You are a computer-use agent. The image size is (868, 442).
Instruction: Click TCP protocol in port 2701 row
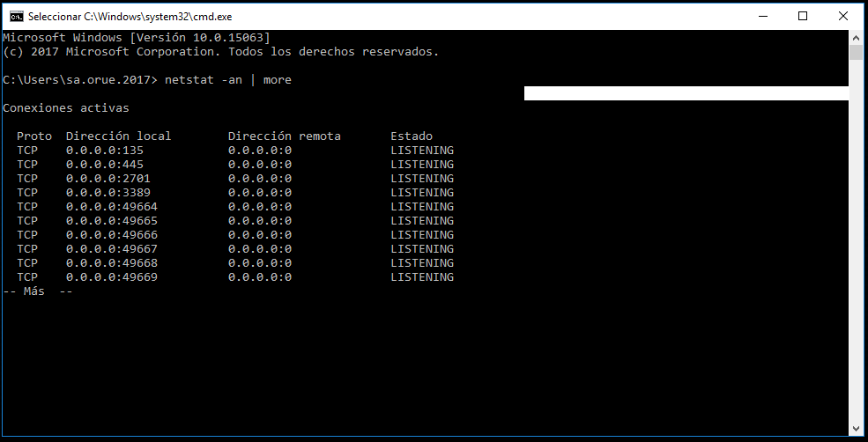pyautogui.click(x=27, y=179)
